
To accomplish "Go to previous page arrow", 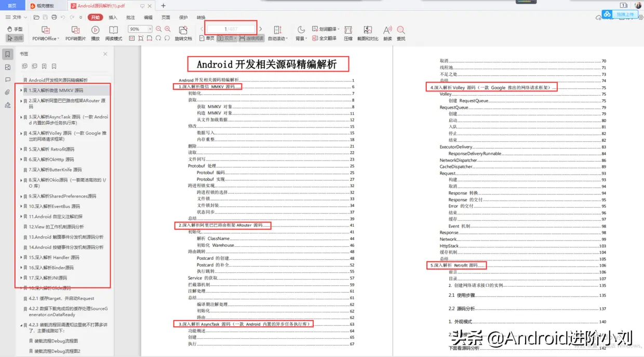I will point(202,29).
